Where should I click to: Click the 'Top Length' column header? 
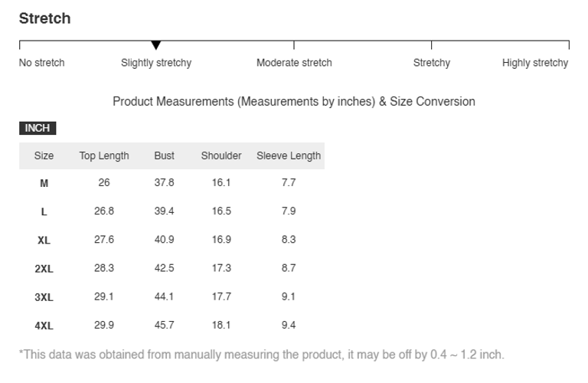point(104,155)
